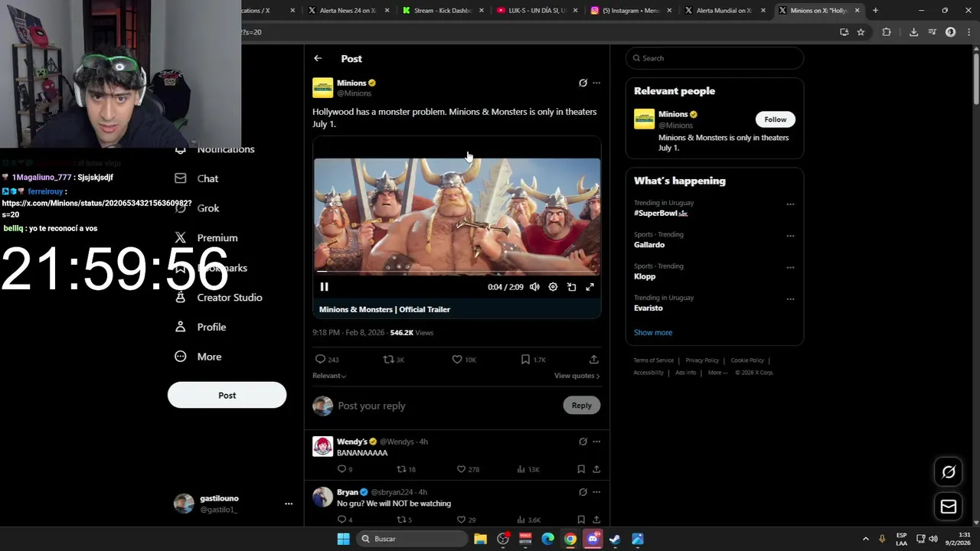Open Premium in the sidebar
The image size is (980, 551).
[x=206, y=238]
